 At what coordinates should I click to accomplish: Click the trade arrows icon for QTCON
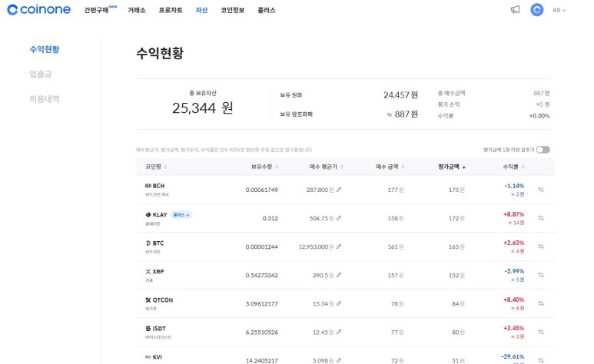tap(541, 303)
